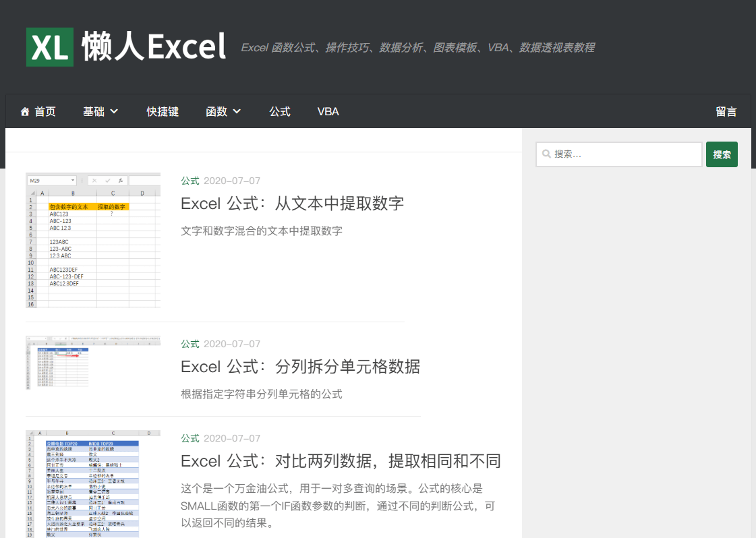Click the excerpt starting 这个是一个万金油公式
Image resolution: width=756 pixels, height=538 pixels.
coord(338,506)
